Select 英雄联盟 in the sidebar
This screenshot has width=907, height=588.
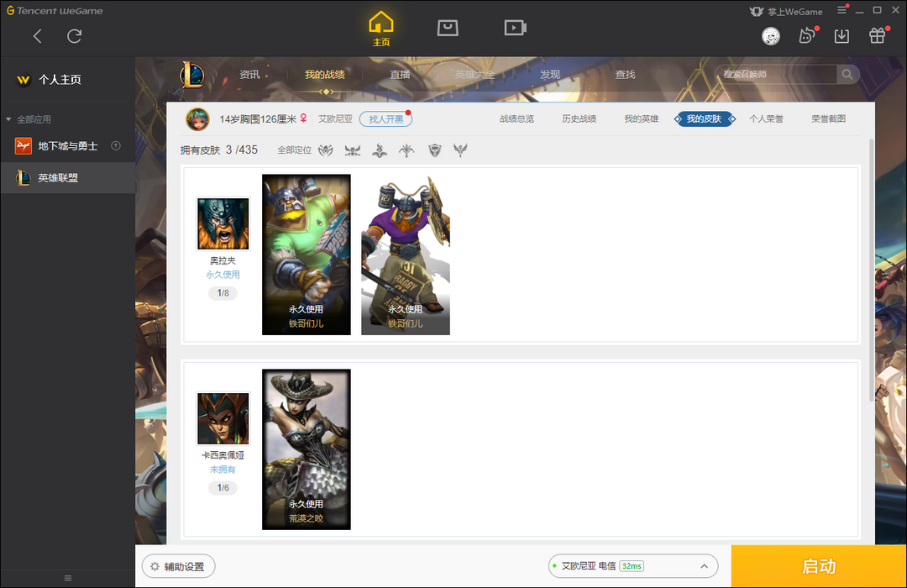pos(68,178)
